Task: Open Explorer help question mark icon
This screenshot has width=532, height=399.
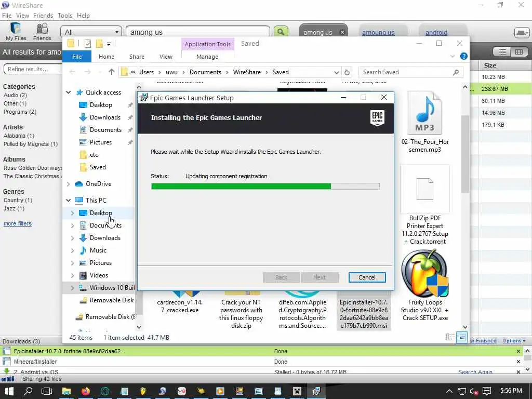Action: coord(464,56)
